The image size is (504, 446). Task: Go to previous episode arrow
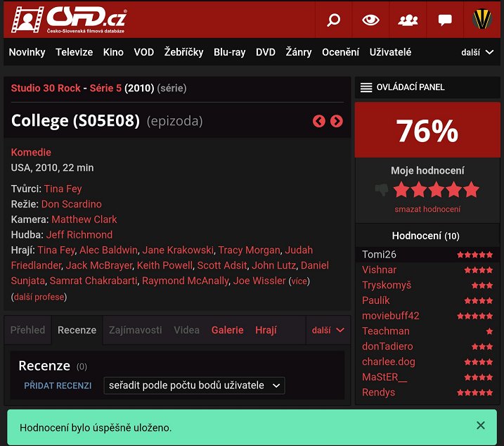pyautogui.click(x=319, y=121)
